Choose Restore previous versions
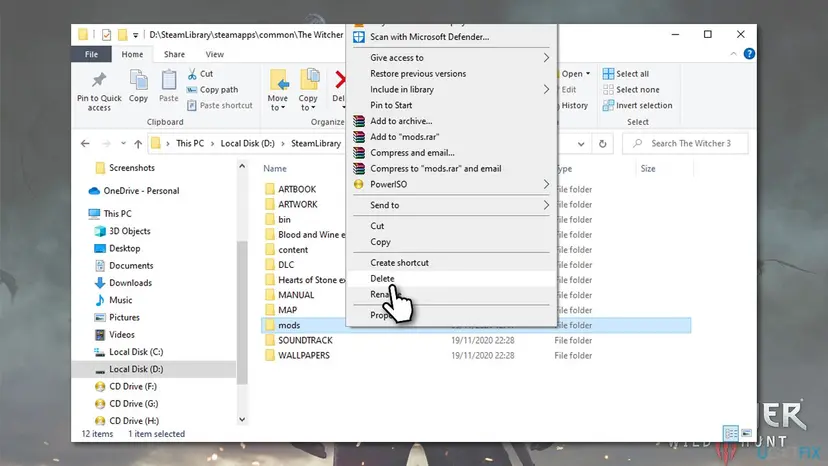The image size is (828, 466). pyautogui.click(x=451, y=73)
